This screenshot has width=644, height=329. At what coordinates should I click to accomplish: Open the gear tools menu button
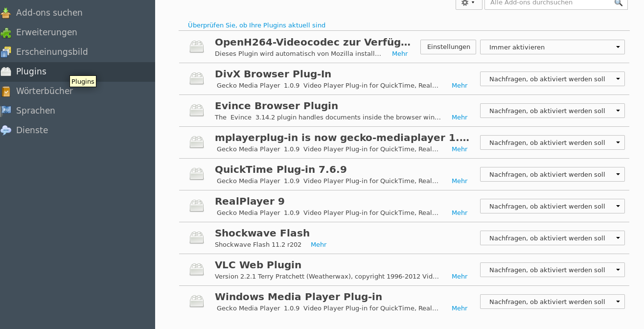[x=468, y=3]
